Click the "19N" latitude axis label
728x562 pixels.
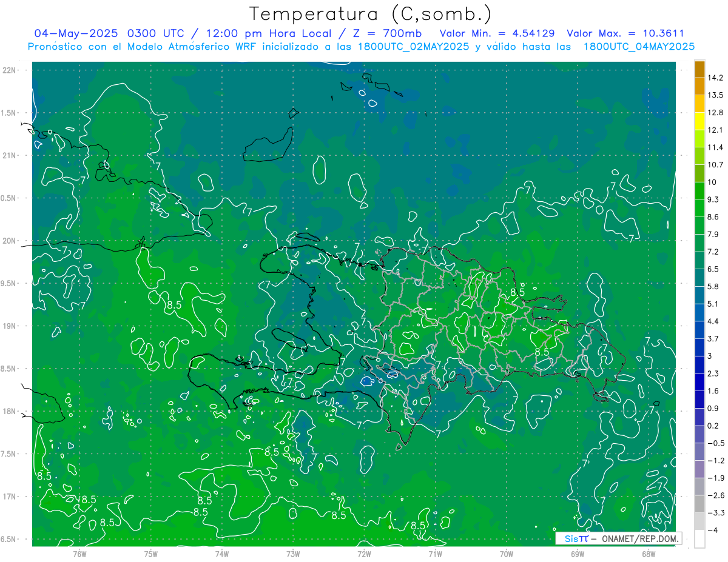point(10,326)
